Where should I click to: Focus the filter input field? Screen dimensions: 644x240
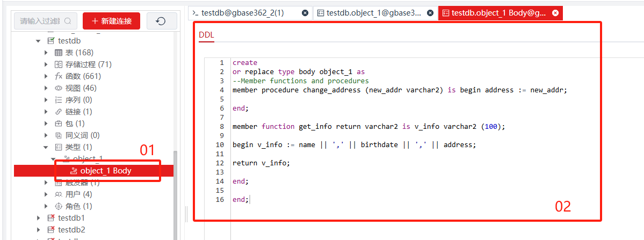click(x=40, y=21)
